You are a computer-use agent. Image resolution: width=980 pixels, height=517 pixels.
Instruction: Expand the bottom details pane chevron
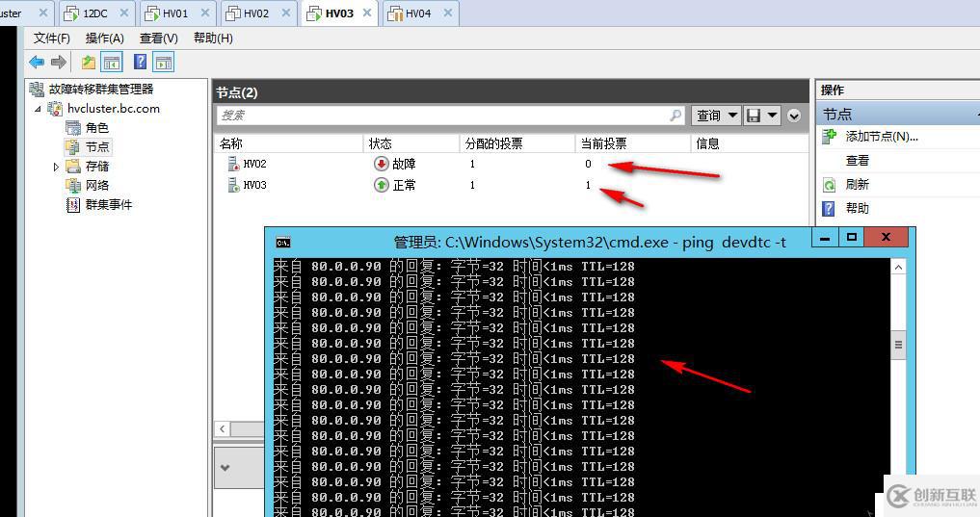pyautogui.click(x=225, y=467)
